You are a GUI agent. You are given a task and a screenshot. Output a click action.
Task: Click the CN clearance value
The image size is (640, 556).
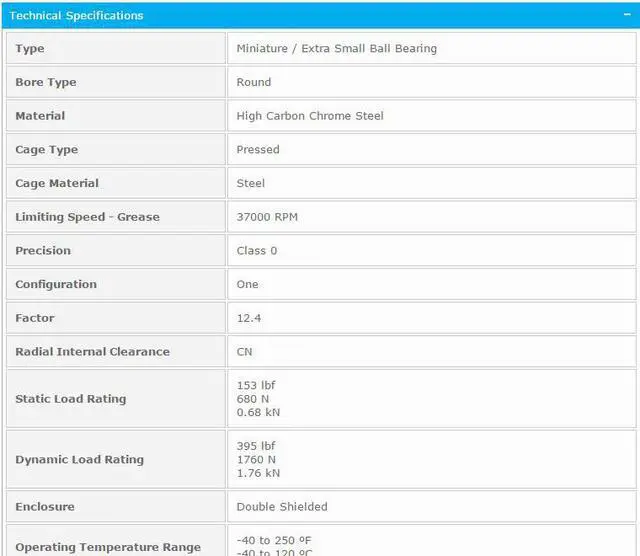(245, 352)
